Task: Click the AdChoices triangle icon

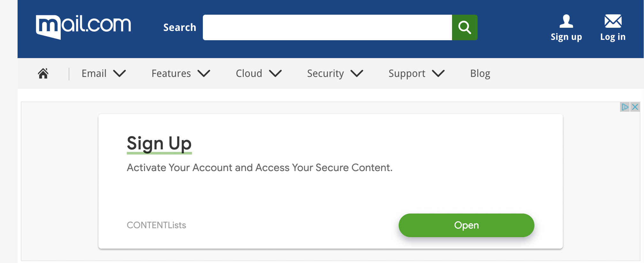Action: point(625,107)
